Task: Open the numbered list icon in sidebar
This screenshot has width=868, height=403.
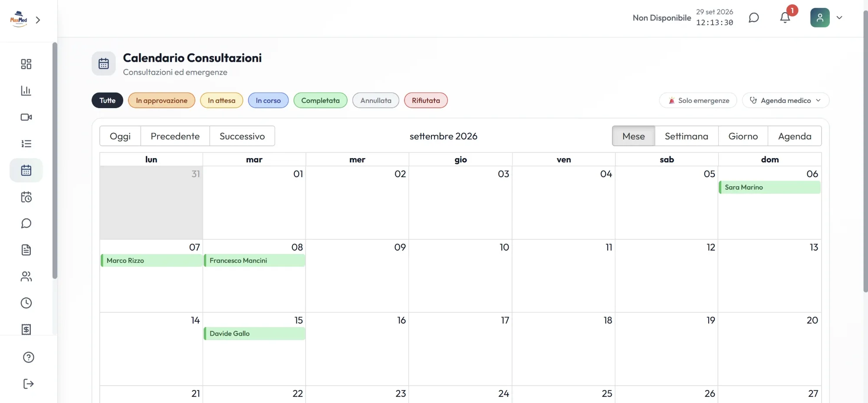Action: (x=26, y=144)
